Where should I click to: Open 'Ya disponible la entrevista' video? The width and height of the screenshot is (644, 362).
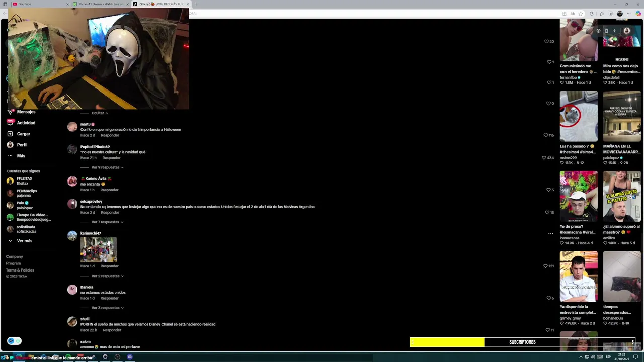[x=579, y=277]
